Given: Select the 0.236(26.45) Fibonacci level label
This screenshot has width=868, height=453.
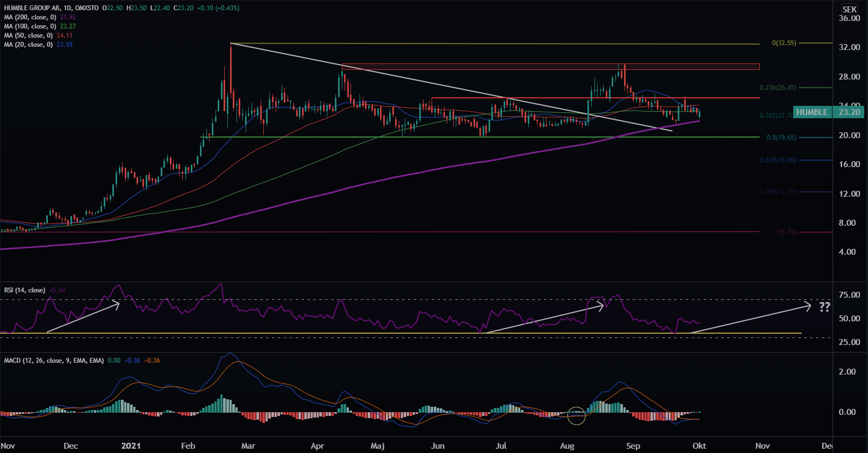Looking at the screenshot, I should tap(778, 88).
